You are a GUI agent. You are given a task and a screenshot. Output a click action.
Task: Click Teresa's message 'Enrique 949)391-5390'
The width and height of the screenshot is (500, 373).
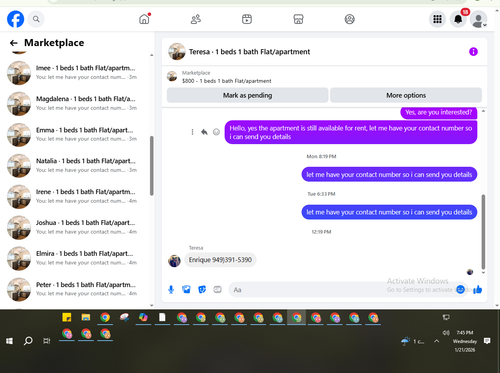220,260
